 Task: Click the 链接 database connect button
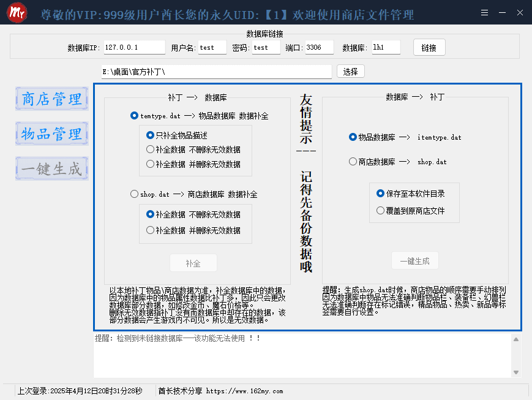(429, 48)
